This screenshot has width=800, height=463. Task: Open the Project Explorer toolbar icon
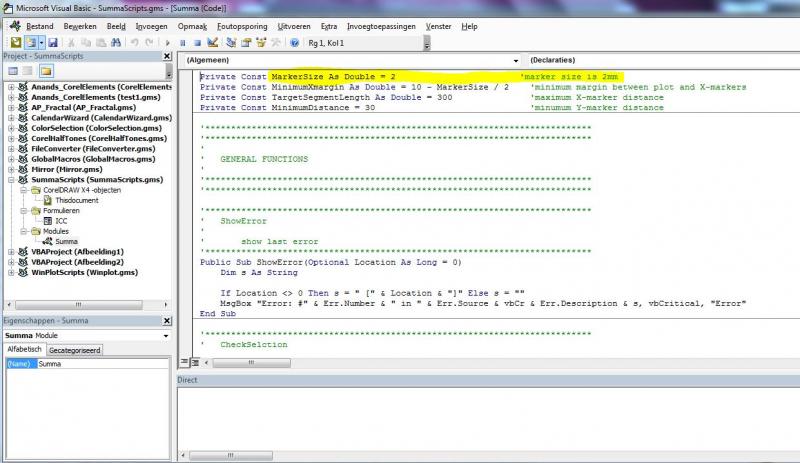point(231,43)
